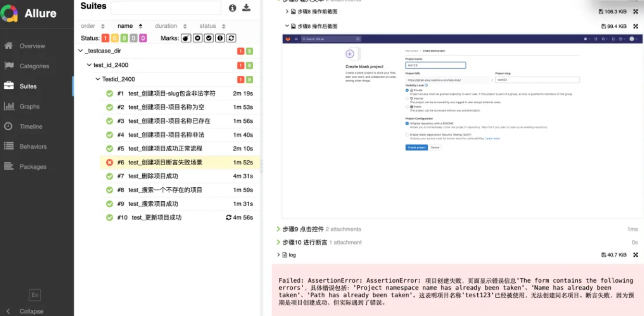Sort suites by status
The height and width of the screenshot is (316, 644).
212,26
